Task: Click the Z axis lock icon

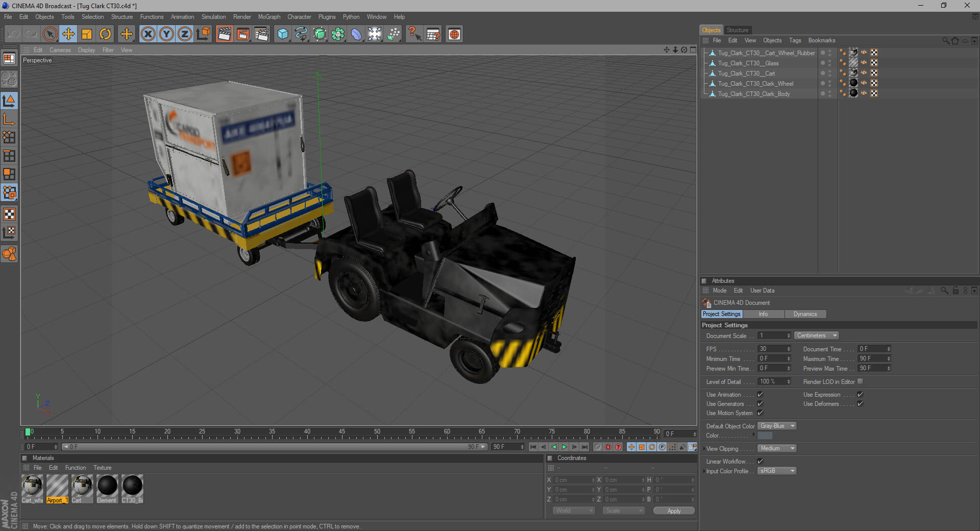Action: [x=185, y=34]
